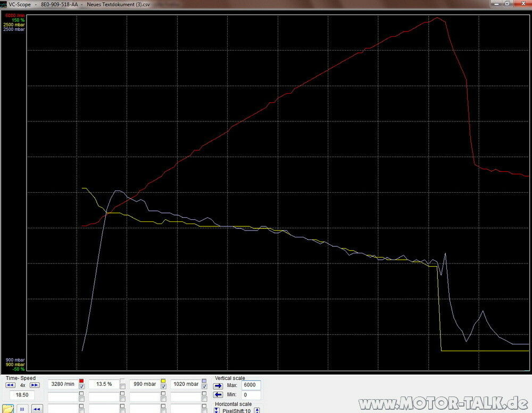Click the red color swatch for RPM
This screenshot has height=413, width=532.
(x=81, y=381)
